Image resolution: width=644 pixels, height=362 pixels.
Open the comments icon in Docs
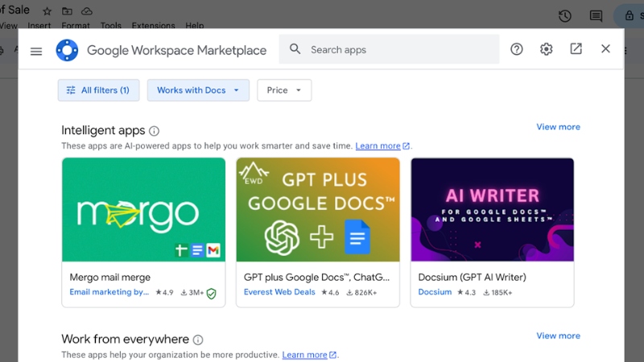point(596,16)
